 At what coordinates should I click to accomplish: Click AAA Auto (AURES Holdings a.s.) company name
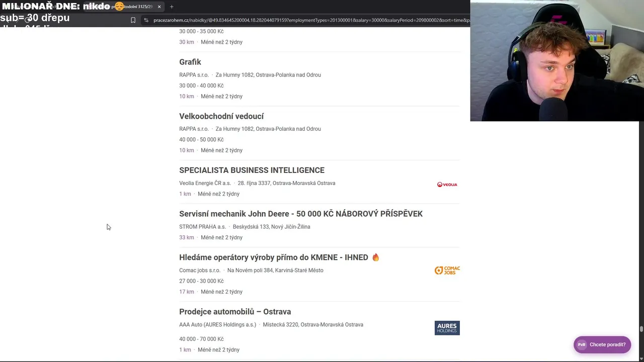pos(217,325)
